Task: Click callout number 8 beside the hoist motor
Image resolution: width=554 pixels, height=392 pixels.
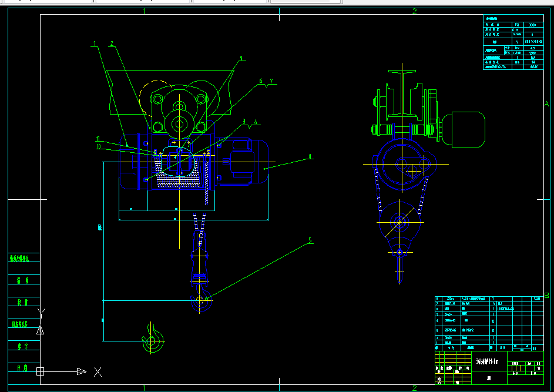Action: click(x=310, y=156)
